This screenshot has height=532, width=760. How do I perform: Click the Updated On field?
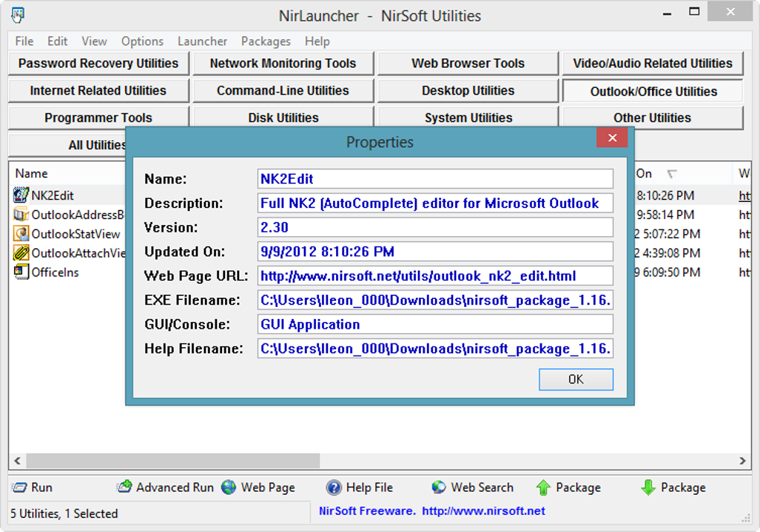(x=435, y=251)
